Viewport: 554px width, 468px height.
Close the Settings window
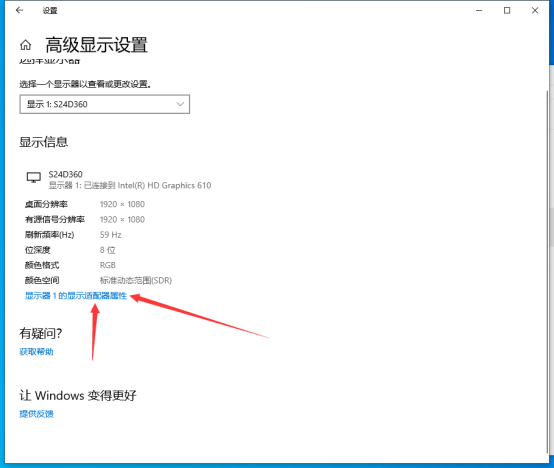pyautogui.click(x=535, y=11)
